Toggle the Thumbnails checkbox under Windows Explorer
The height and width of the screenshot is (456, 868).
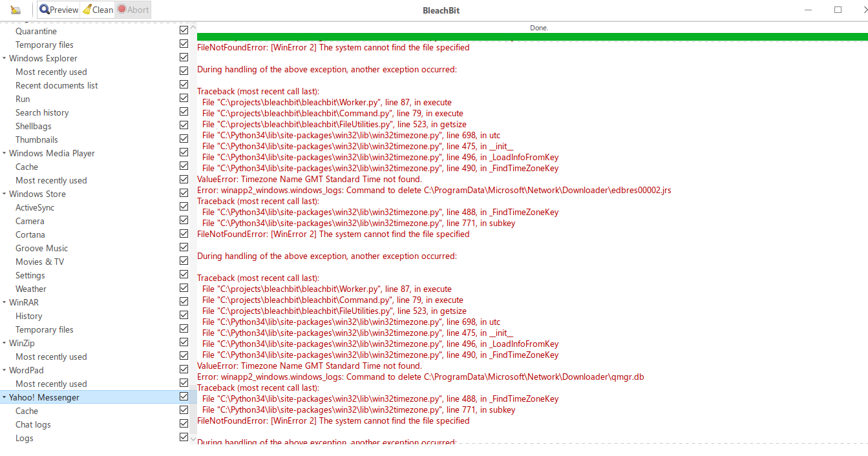pos(184,138)
